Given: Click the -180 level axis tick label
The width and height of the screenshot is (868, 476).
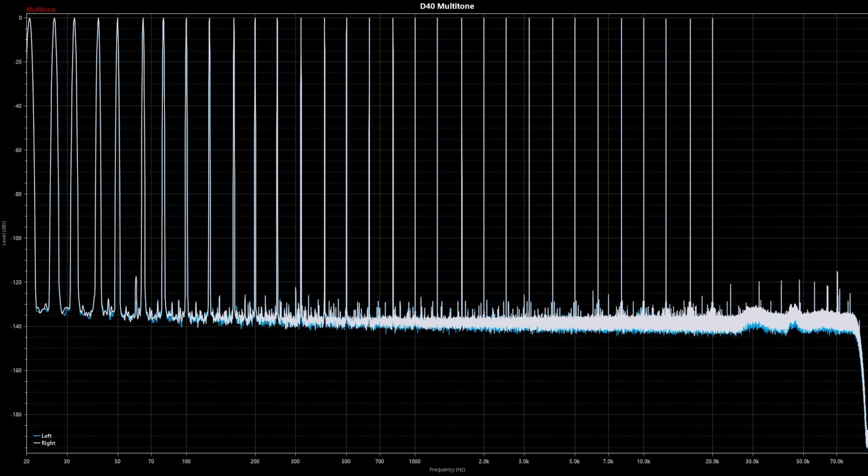Looking at the screenshot, I should pos(17,415).
